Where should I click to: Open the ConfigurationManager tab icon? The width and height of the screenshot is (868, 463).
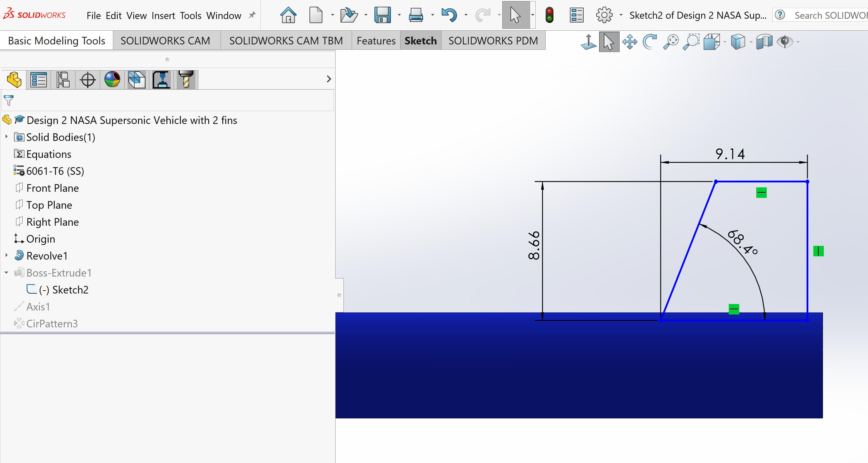63,80
